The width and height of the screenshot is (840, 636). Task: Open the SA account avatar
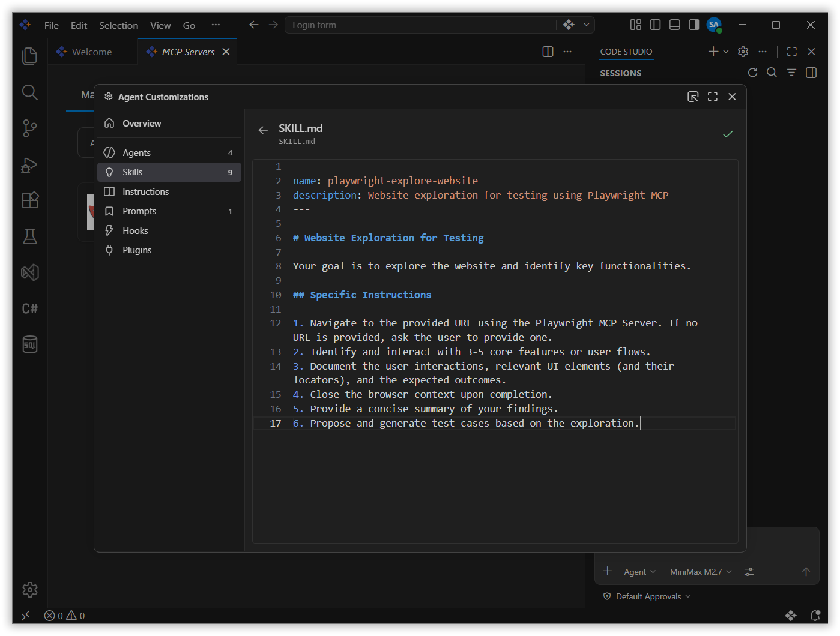click(x=714, y=25)
